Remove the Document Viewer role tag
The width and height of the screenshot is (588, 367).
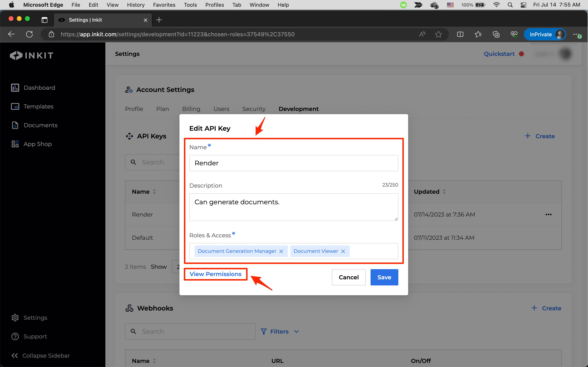pos(343,251)
